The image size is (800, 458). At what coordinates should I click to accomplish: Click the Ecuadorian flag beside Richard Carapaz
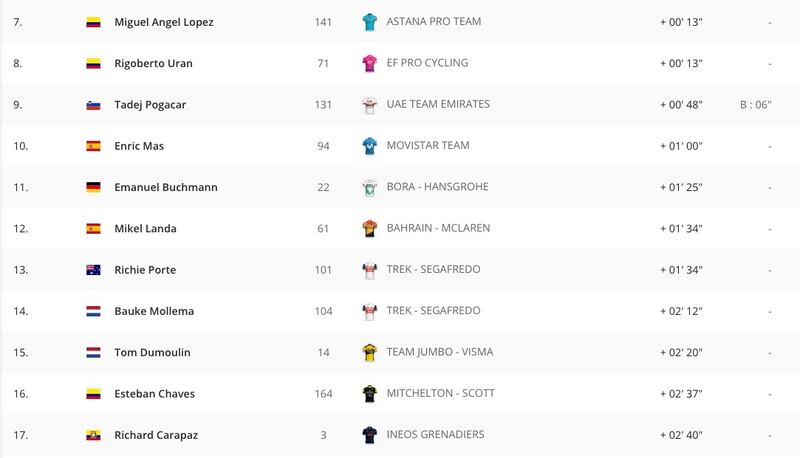coord(93,436)
